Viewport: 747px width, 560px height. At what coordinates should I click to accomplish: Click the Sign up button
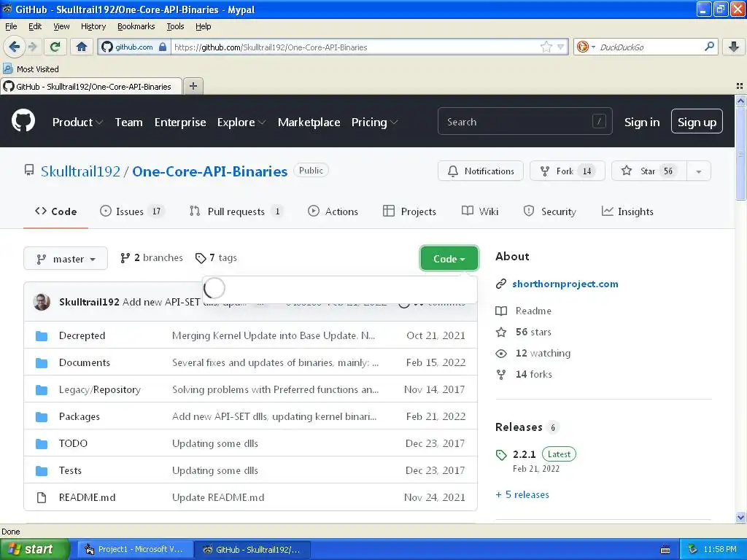pyautogui.click(x=697, y=122)
